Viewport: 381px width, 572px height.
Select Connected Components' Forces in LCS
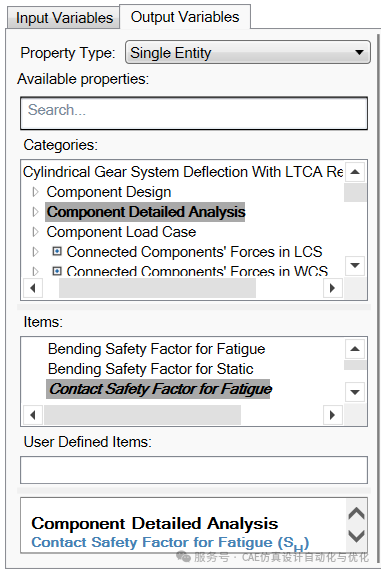tap(194, 252)
